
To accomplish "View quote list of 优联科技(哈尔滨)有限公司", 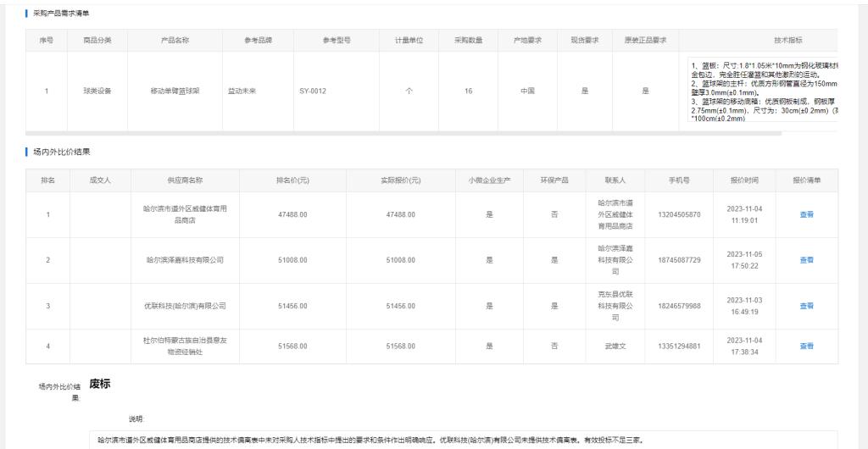I will tap(806, 306).
